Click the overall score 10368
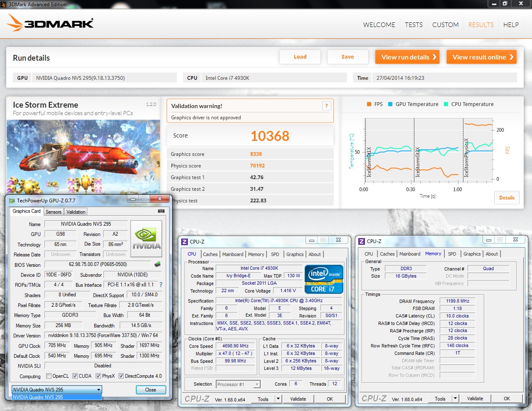 tap(270, 136)
